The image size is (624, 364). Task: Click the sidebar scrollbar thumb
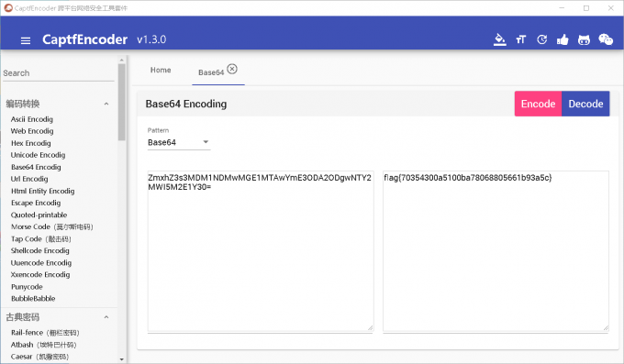122,102
